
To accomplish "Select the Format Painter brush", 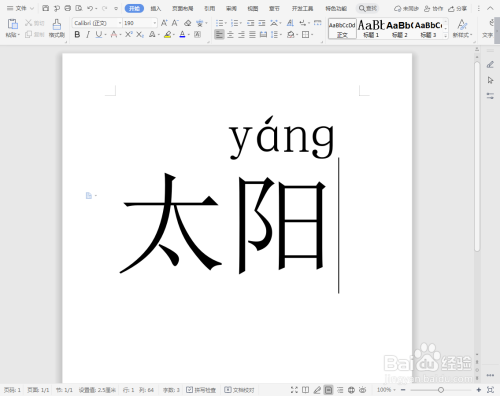I will click(x=57, y=24).
